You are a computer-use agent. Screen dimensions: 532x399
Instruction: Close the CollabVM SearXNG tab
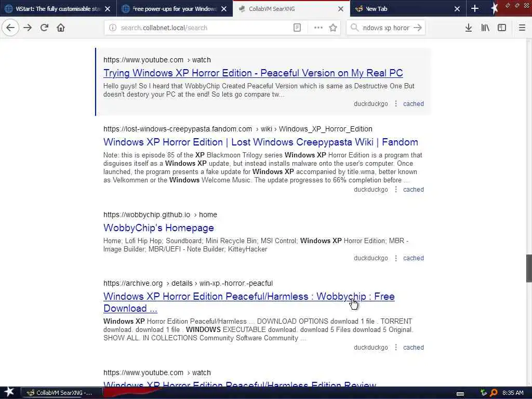pos(341,9)
